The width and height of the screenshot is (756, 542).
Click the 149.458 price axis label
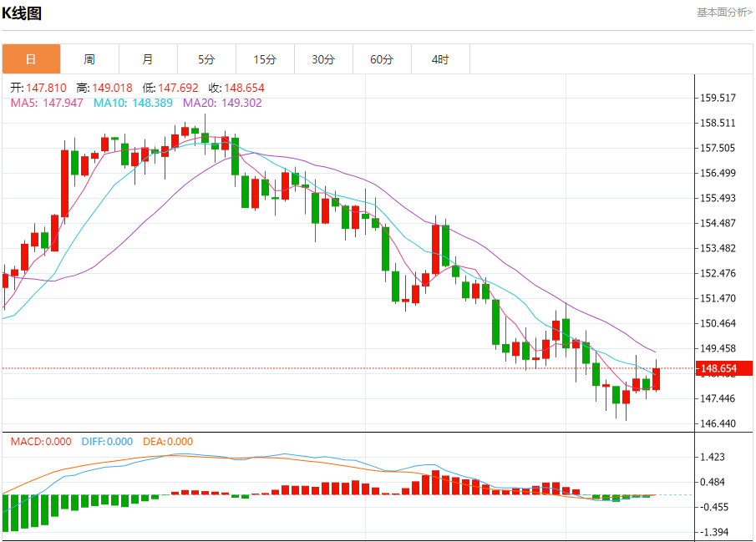pyautogui.click(x=718, y=348)
